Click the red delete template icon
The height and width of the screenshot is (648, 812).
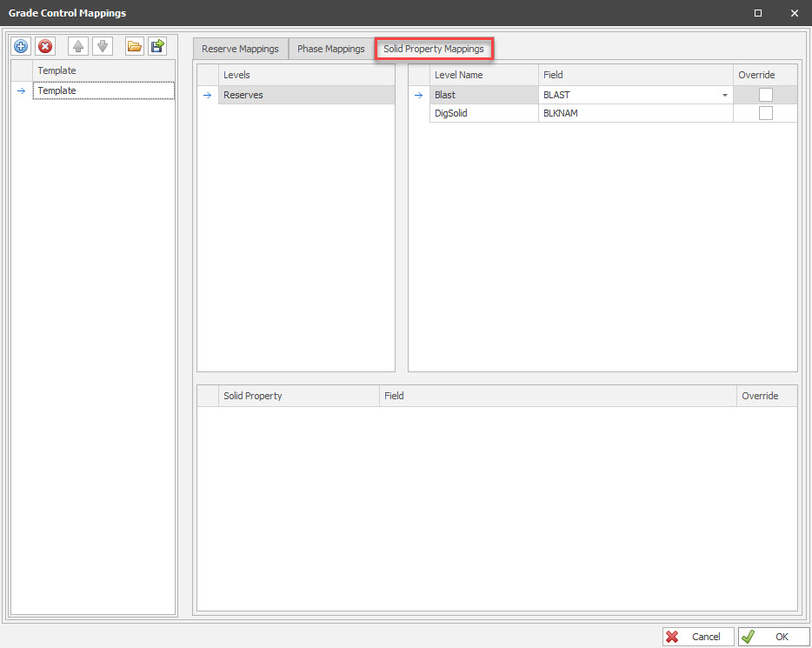(45, 47)
